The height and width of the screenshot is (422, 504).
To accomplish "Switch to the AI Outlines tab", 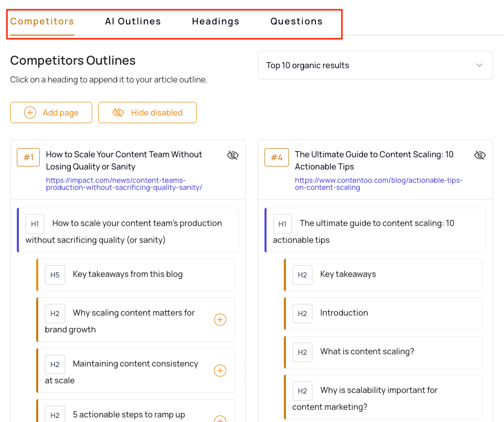I will point(132,21).
